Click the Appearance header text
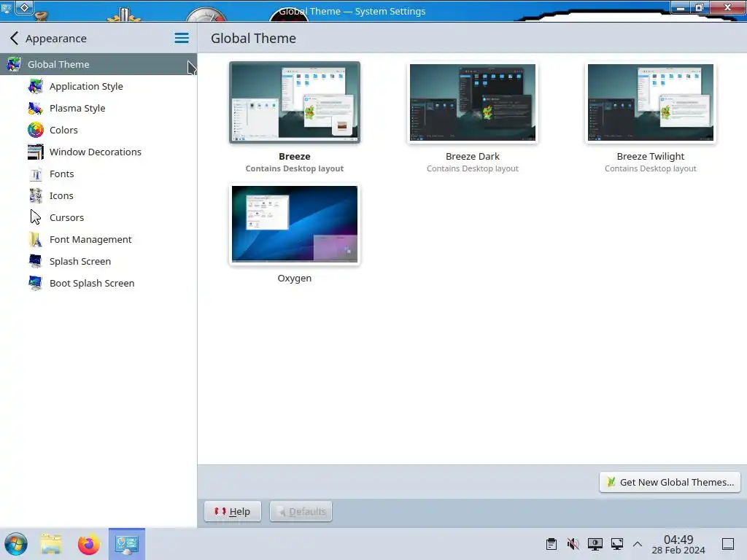The height and width of the screenshot is (560, 747). pyautogui.click(x=56, y=39)
